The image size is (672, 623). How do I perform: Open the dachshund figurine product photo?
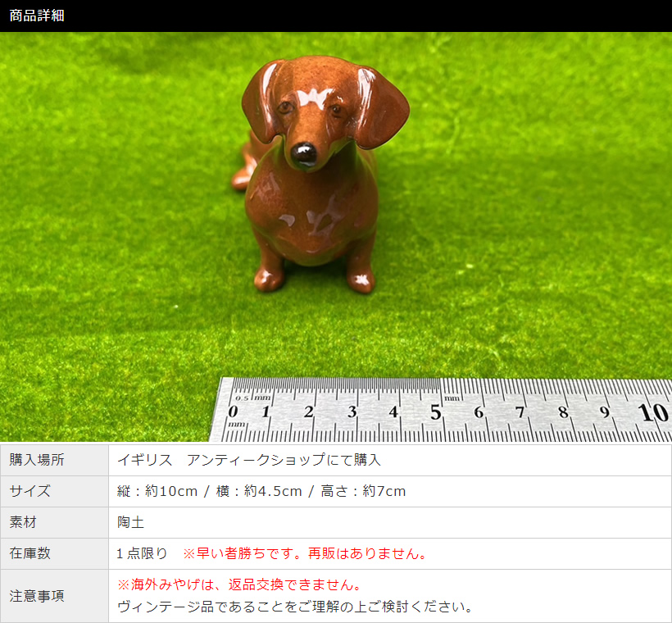336,237
